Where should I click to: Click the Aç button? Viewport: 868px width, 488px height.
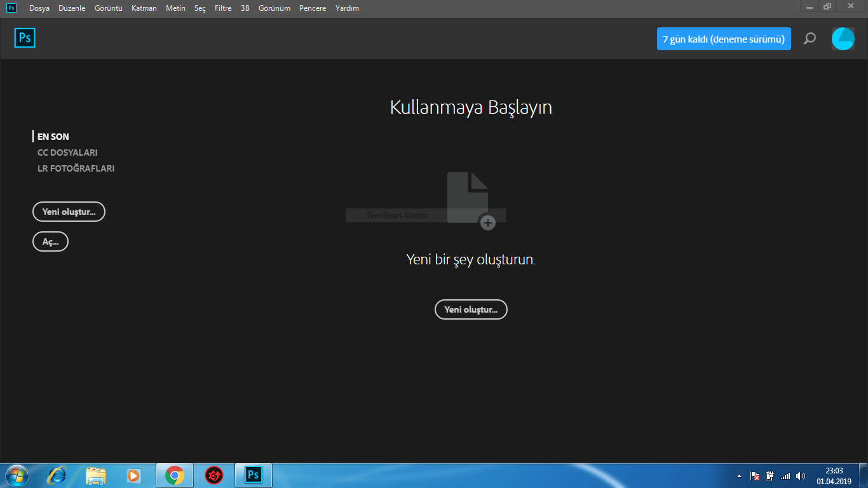coord(50,241)
